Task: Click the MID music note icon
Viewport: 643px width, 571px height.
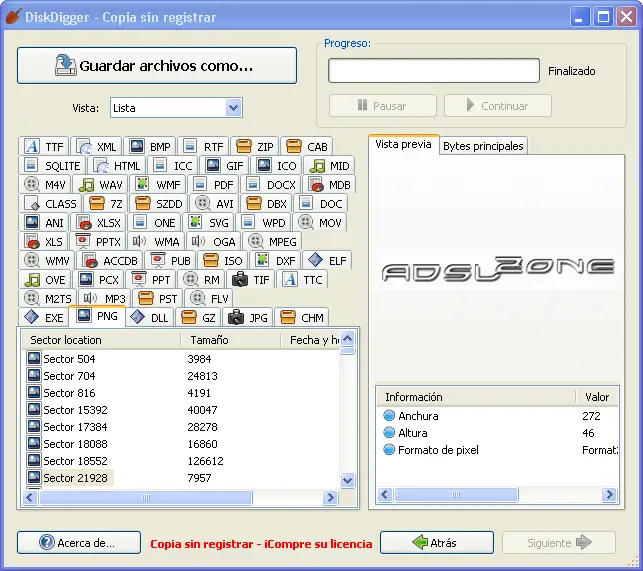Action: [317, 166]
